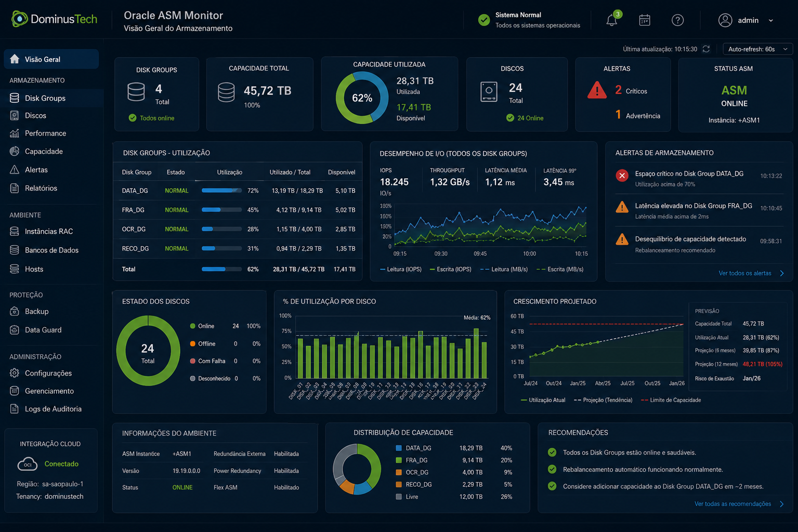Expand the admin user menu chevron
The width and height of the screenshot is (798, 532).
(771, 20)
